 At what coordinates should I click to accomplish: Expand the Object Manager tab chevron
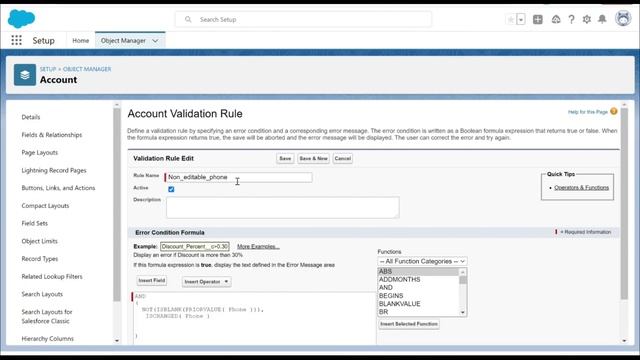[x=156, y=40]
